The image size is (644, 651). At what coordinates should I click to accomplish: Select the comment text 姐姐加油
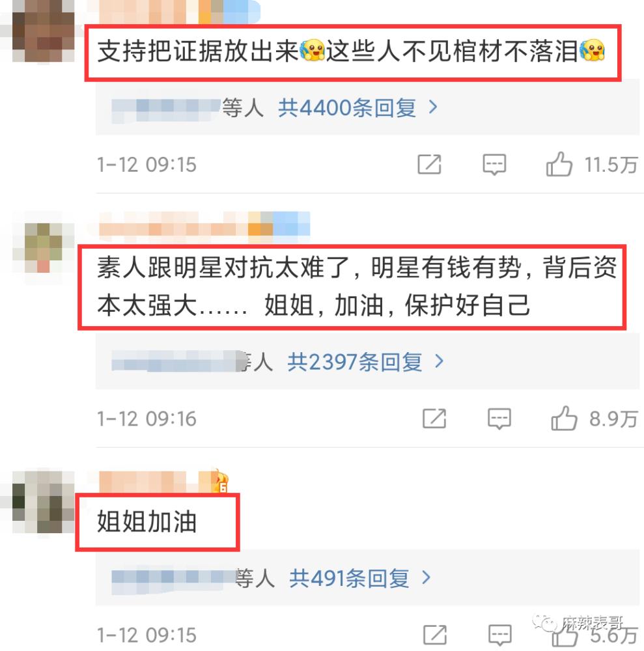147,521
